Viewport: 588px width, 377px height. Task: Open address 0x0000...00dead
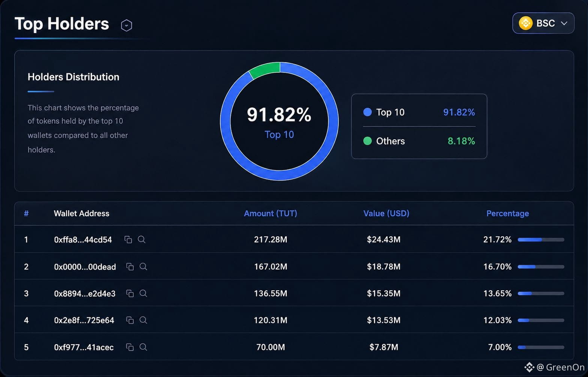click(x=85, y=267)
